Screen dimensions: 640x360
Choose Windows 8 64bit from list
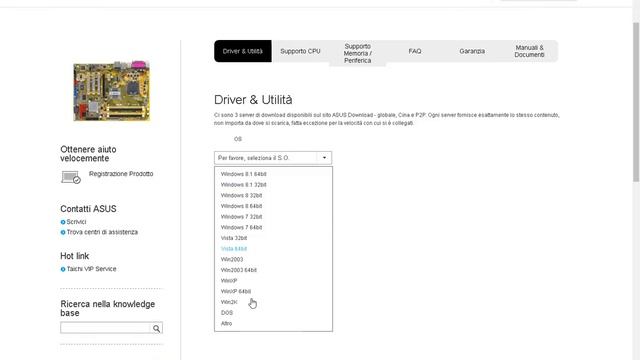coord(241,206)
